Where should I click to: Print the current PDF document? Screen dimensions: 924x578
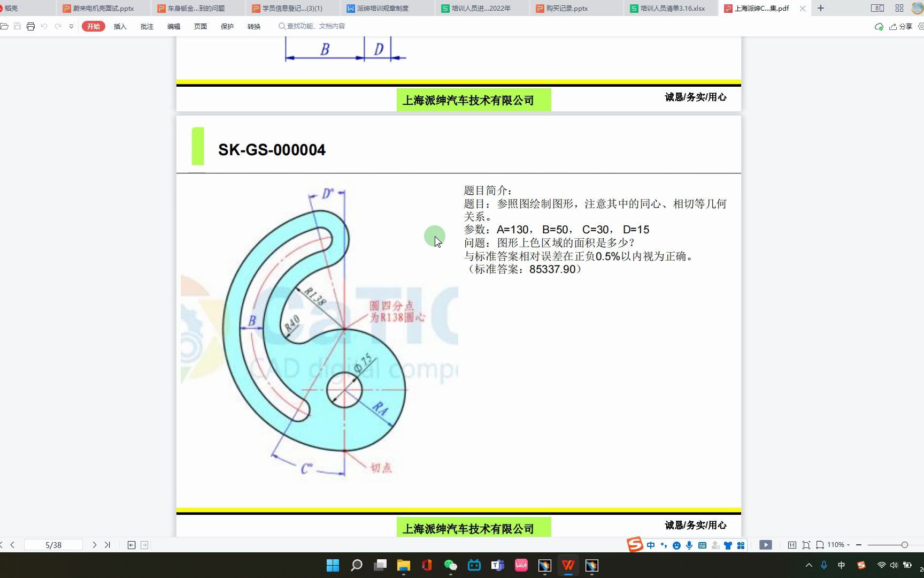(x=30, y=25)
